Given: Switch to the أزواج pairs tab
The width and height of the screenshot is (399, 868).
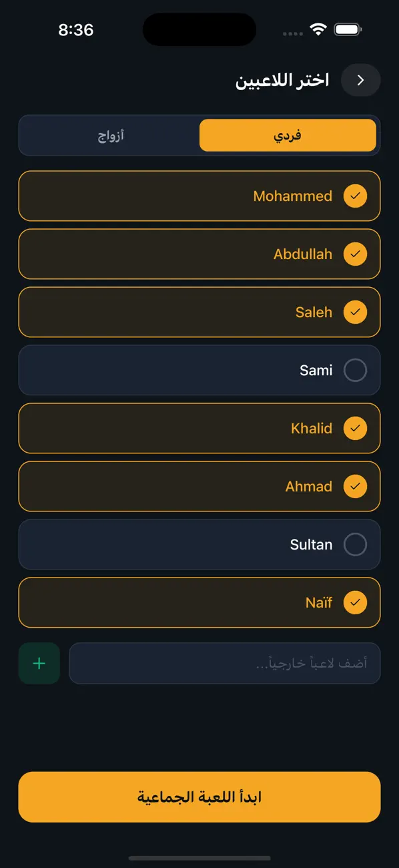Looking at the screenshot, I should [111, 136].
